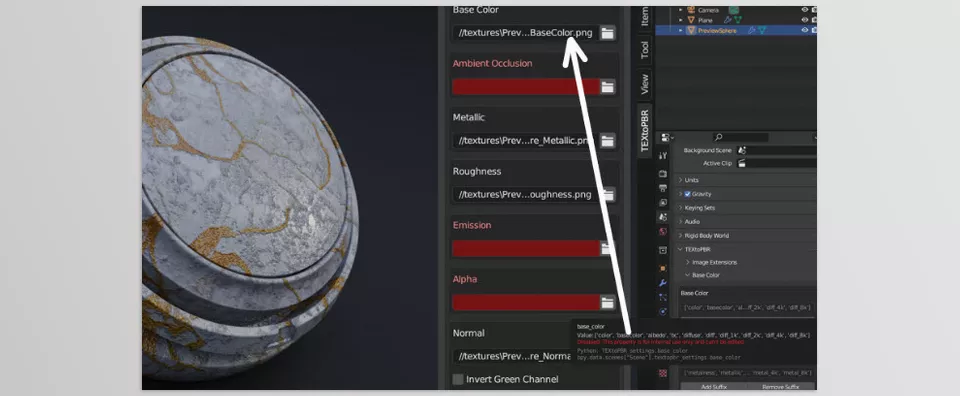The height and width of the screenshot is (396, 960).
Task: Click the Active Clip field
Action: pyautogui.click(x=776, y=163)
